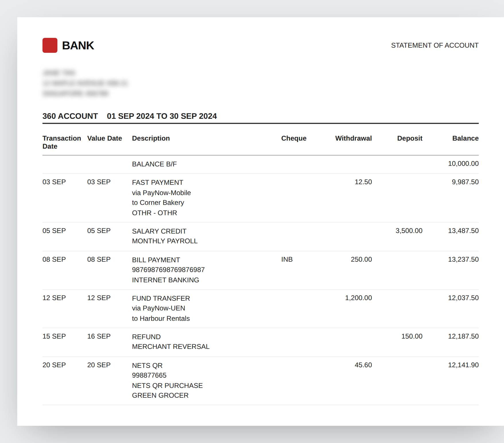Click the red bank logo square

[50, 45]
